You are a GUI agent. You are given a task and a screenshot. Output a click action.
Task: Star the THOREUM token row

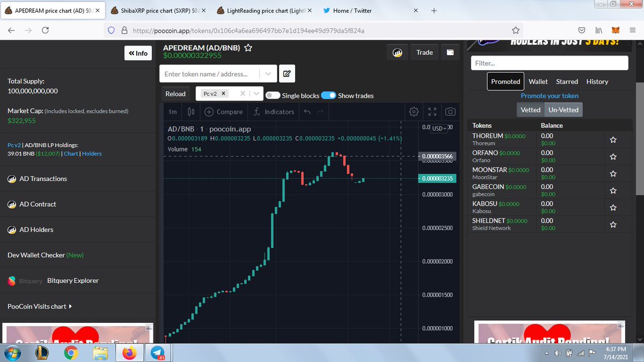pos(613,140)
